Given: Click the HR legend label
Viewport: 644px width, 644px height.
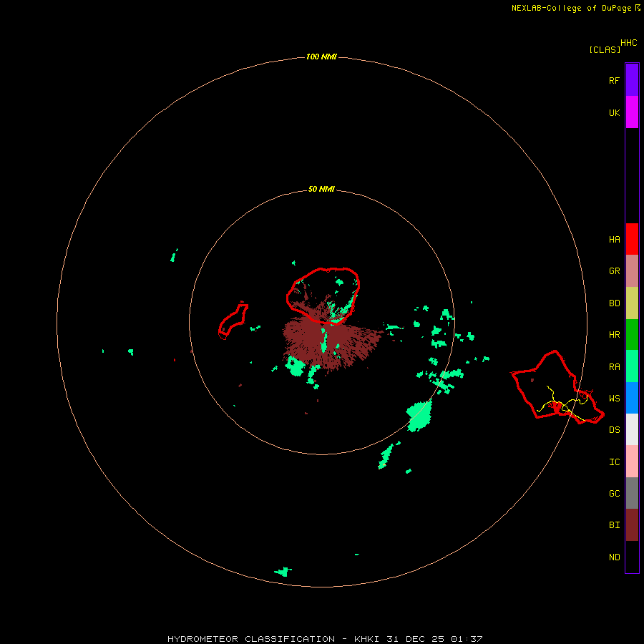Looking at the screenshot, I should (614, 335).
